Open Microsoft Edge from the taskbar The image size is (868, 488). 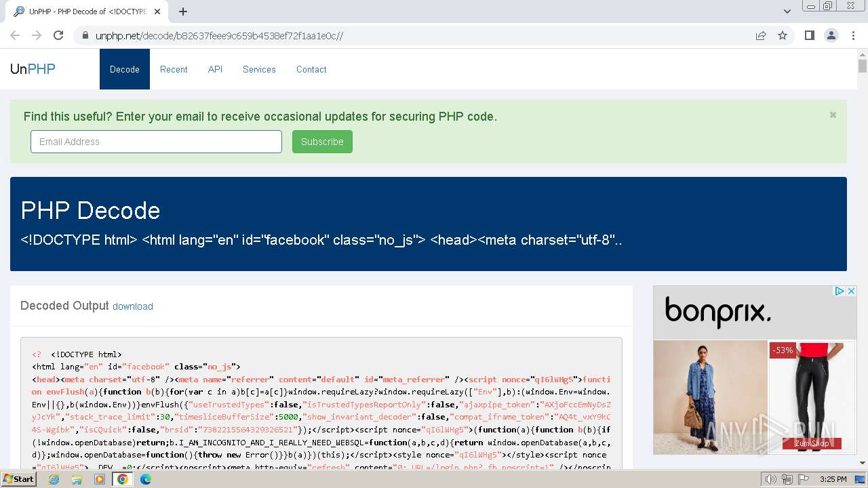tap(146, 479)
